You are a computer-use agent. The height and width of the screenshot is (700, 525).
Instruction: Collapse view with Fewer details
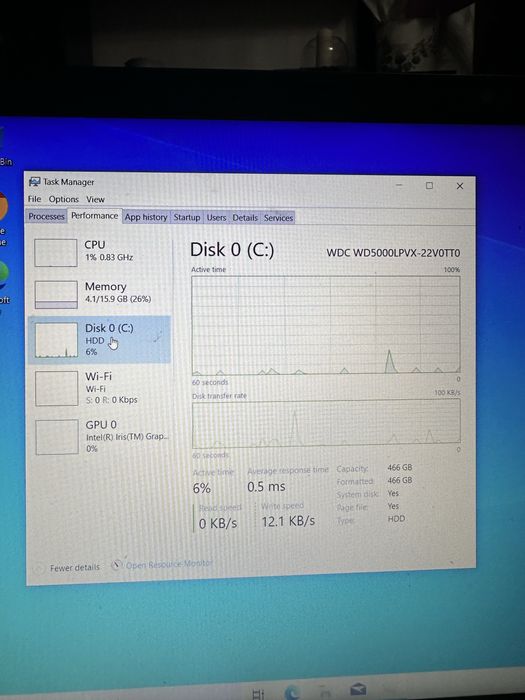(68, 568)
